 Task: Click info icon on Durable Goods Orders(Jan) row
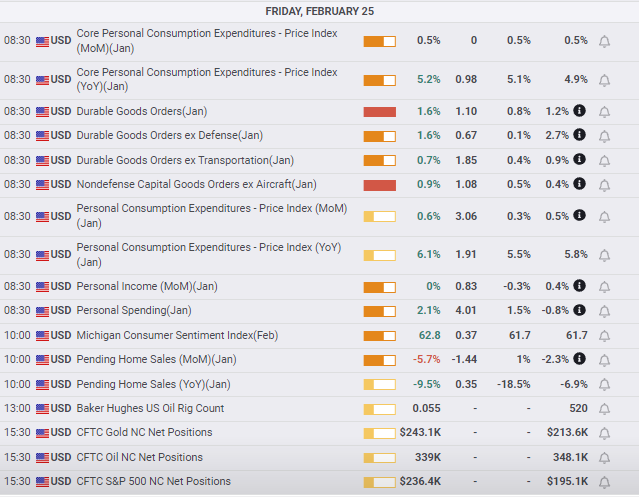[x=579, y=110]
